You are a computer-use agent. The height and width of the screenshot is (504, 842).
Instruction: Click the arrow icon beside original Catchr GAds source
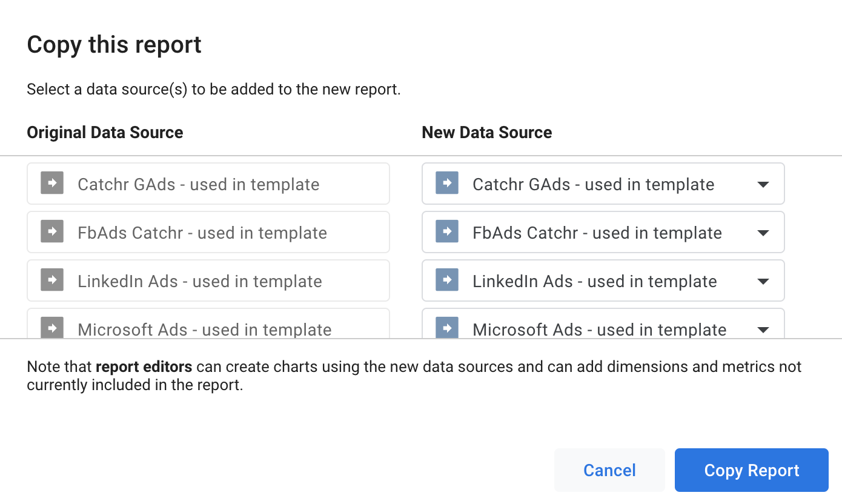[52, 183]
